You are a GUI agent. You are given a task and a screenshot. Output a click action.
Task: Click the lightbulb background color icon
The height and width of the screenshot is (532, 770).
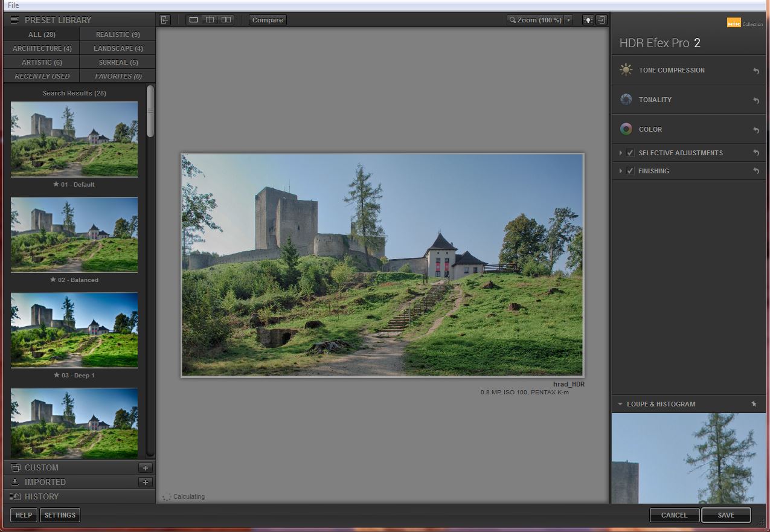588,20
